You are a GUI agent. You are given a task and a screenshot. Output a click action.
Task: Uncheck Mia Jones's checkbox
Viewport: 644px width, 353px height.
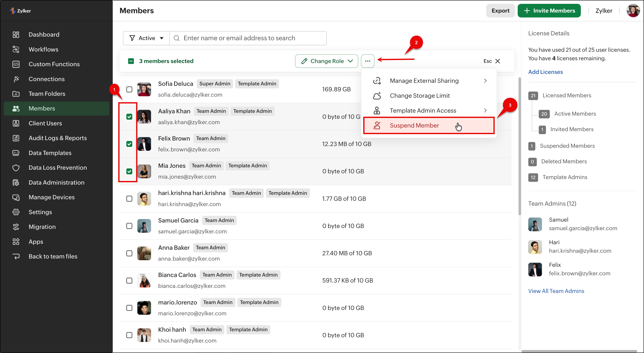[129, 171]
